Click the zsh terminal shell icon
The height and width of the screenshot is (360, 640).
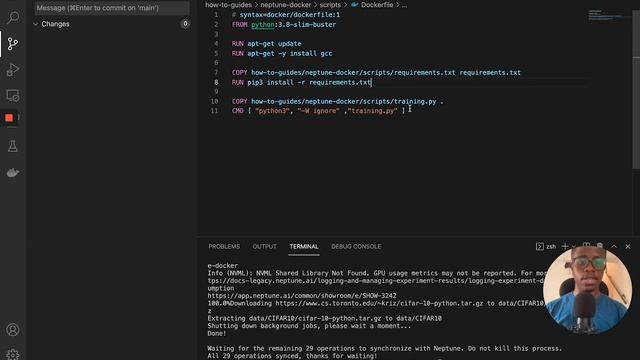[540, 247]
